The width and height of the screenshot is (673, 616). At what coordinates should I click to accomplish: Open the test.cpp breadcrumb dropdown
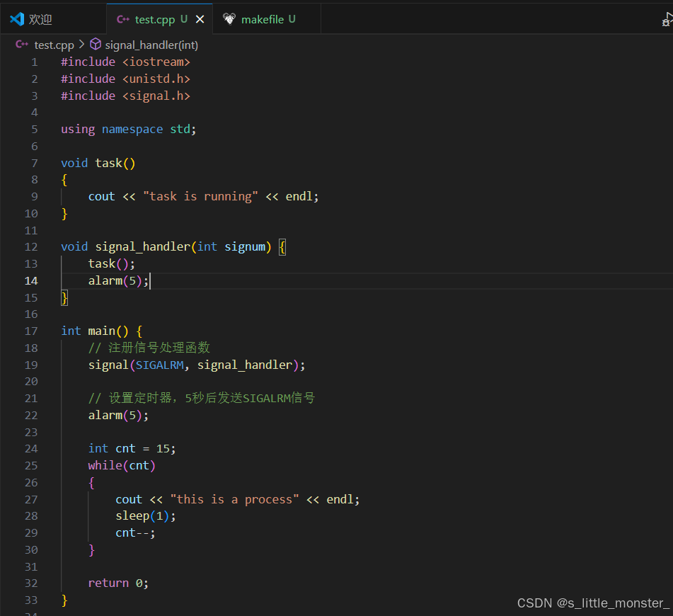pos(54,45)
